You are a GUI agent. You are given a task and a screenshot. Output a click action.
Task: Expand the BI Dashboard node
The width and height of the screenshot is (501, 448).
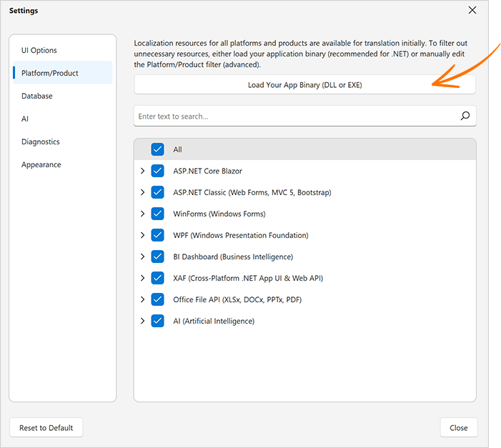(142, 257)
